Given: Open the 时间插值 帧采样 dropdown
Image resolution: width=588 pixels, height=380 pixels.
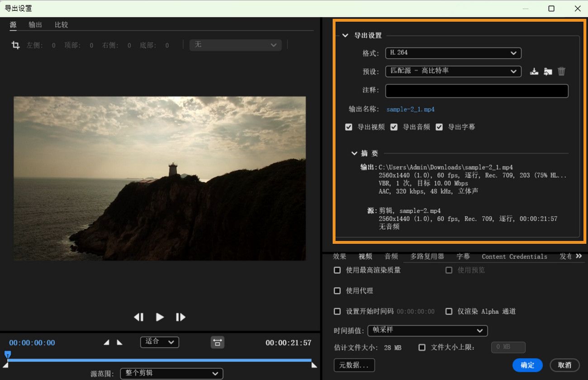Looking at the screenshot, I should click(427, 331).
